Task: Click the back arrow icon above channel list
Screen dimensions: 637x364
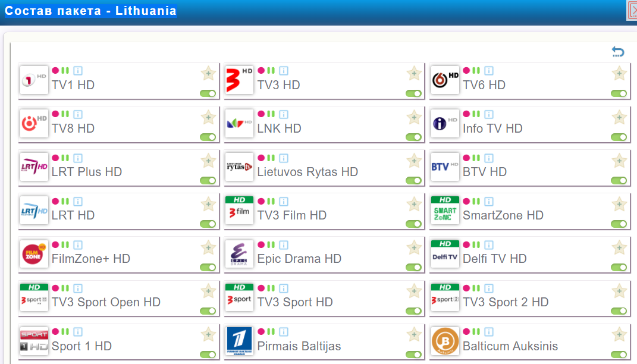Action: point(618,52)
